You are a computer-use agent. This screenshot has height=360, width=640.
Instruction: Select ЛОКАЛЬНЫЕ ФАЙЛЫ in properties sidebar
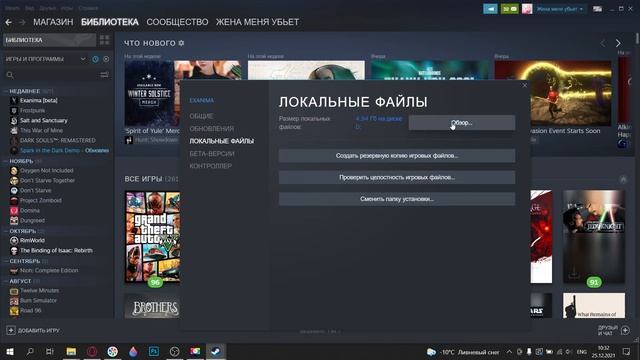222,141
